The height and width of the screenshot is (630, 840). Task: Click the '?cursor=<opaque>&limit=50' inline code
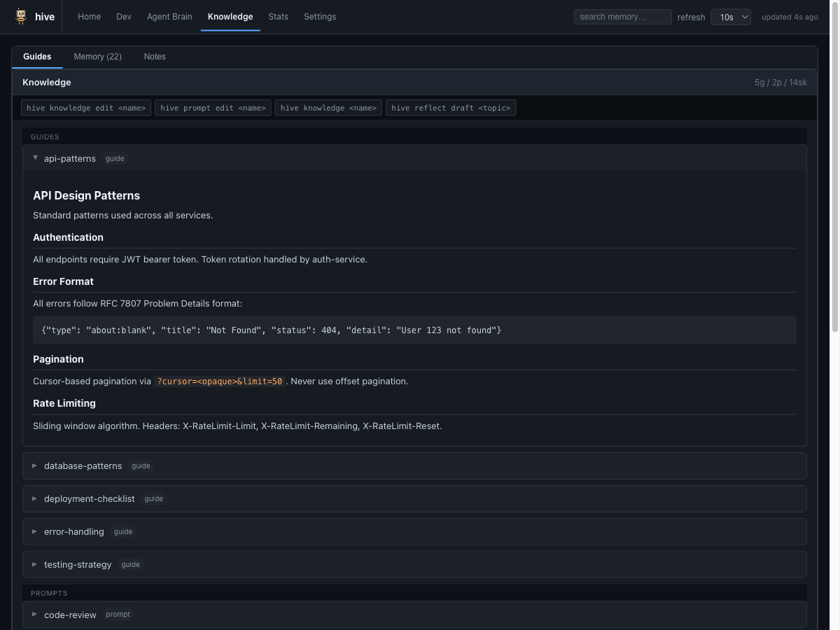coord(220,381)
